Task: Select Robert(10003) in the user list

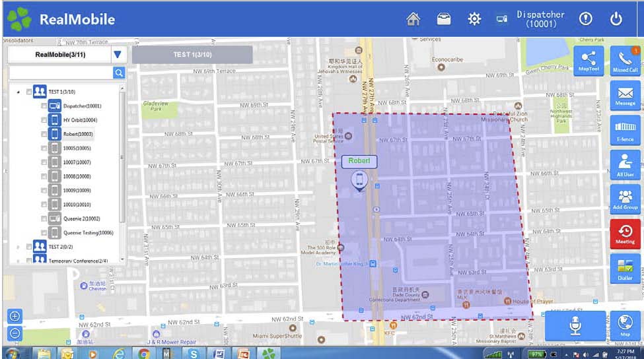Action: point(78,134)
